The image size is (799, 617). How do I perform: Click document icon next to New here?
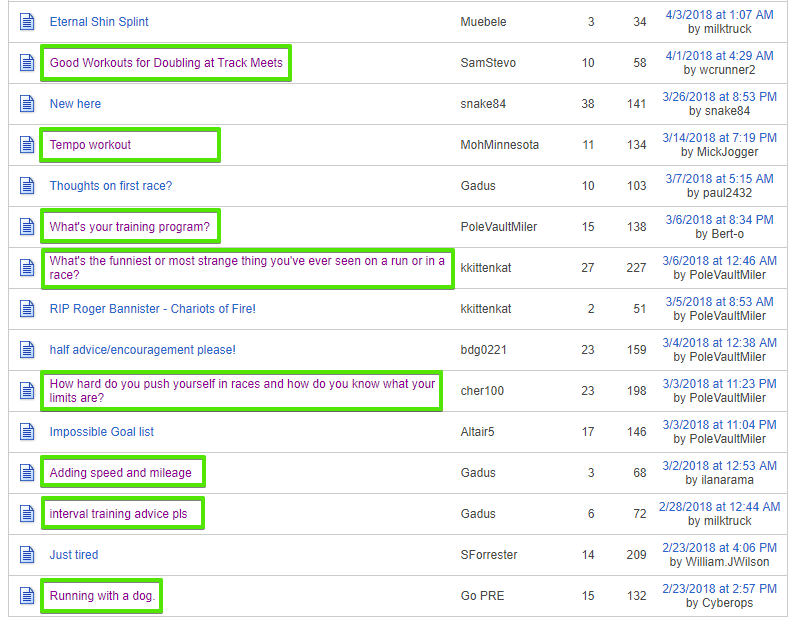(27, 104)
